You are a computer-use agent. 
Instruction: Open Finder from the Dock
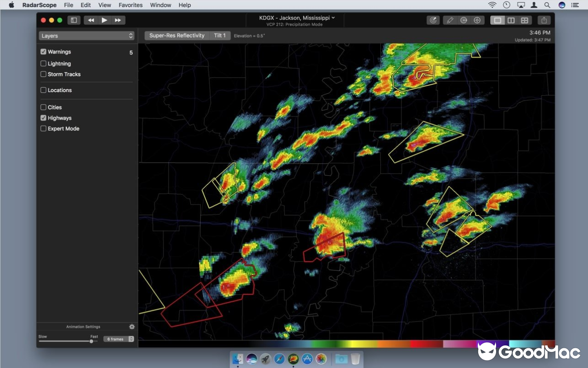237,359
